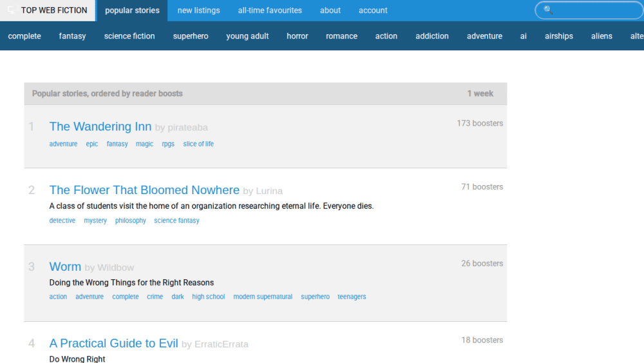
Task: Click 18 boosters count
Action: (x=482, y=340)
